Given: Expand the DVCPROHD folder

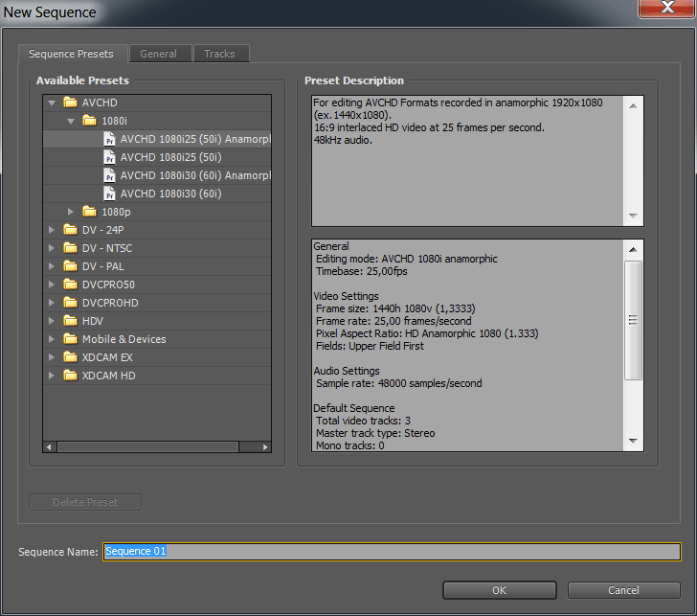Looking at the screenshot, I should click(51, 303).
